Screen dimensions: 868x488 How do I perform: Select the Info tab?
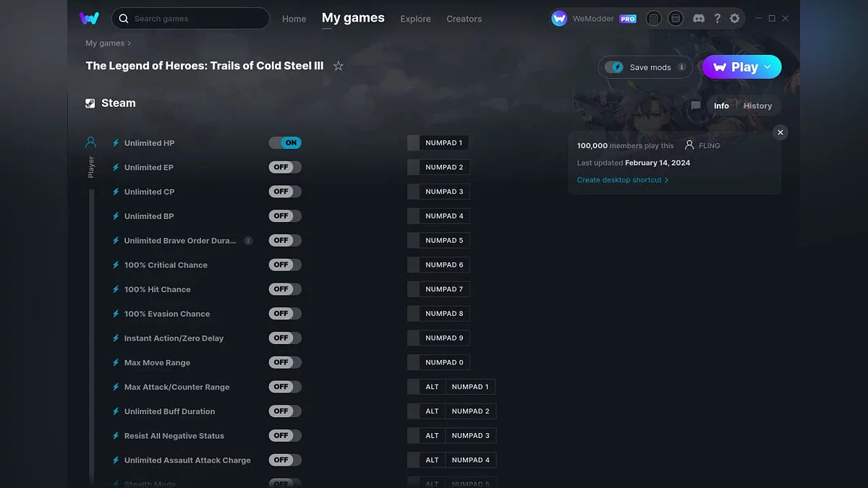click(x=721, y=106)
